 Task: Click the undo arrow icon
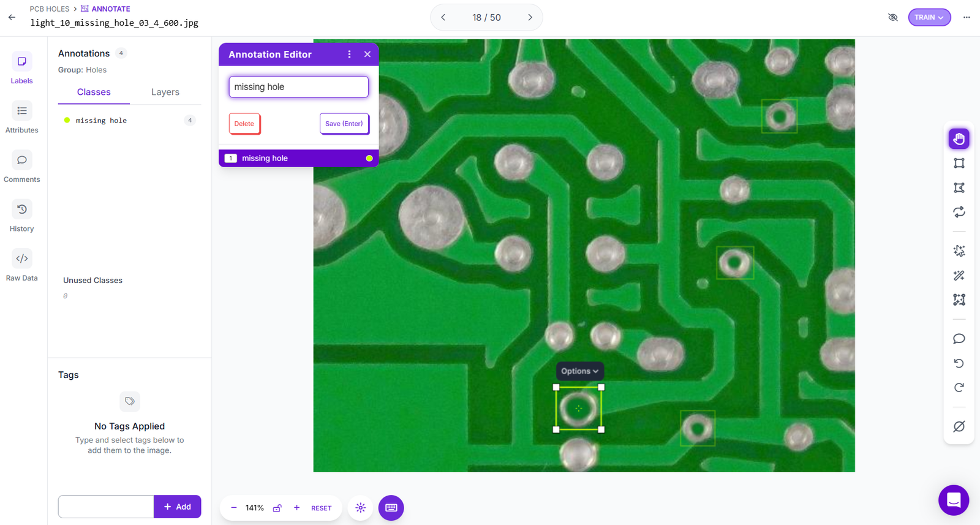pyautogui.click(x=959, y=363)
